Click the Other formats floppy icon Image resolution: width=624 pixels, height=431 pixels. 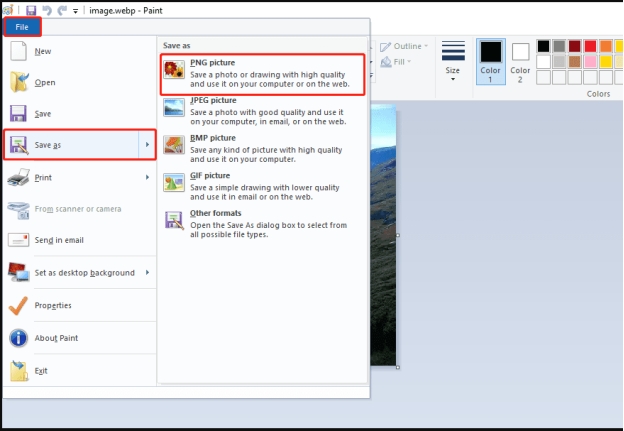(174, 220)
